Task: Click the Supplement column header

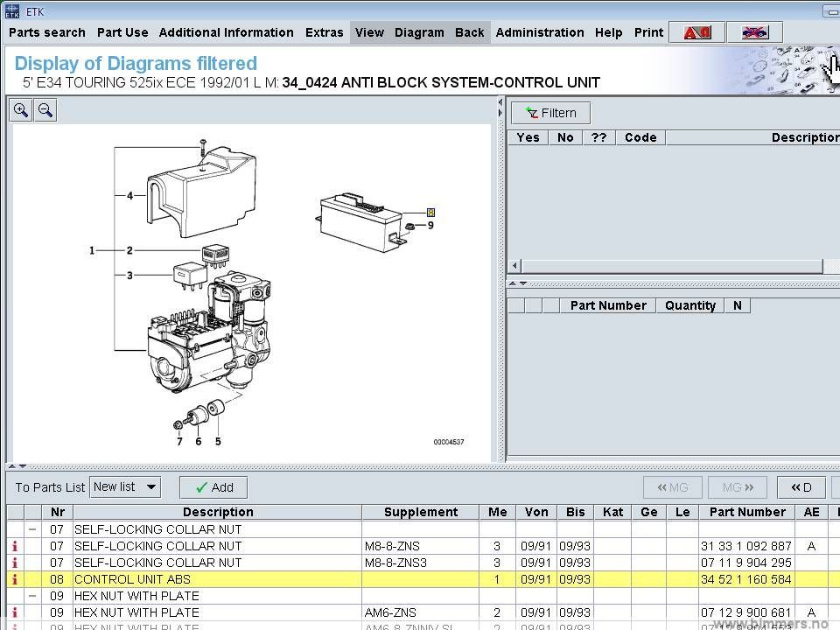Action: pyautogui.click(x=421, y=512)
